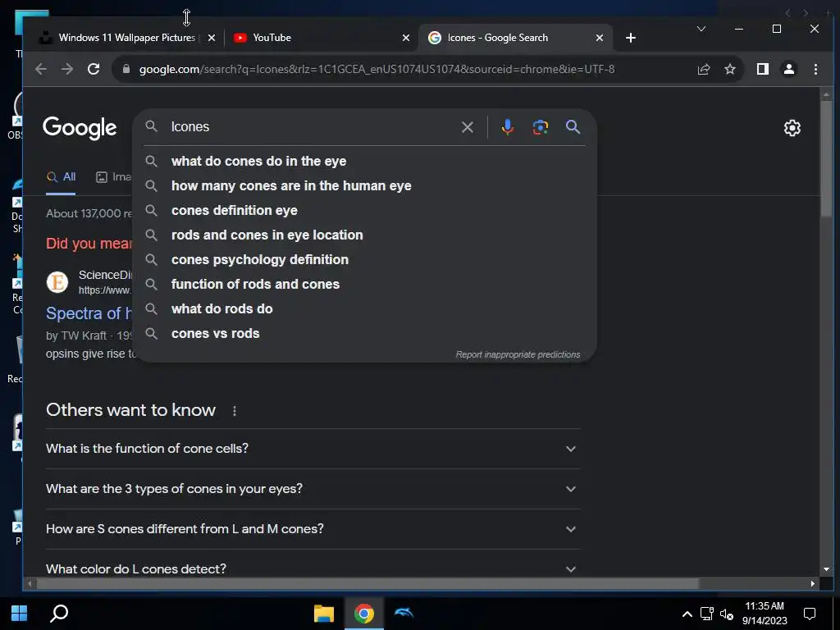The height and width of the screenshot is (630, 840).
Task: Pick suggestion 'cones psychology definition'
Action: pyautogui.click(x=365, y=260)
